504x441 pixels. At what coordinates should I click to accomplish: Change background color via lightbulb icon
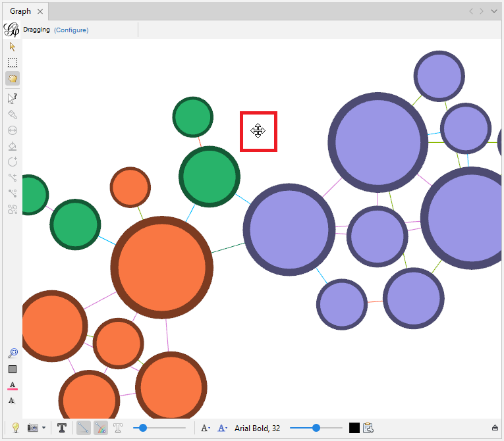click(x=15, y=428)
